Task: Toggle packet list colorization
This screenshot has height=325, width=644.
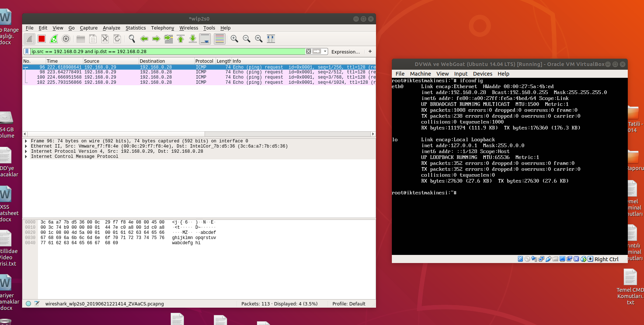Action: (x=219, y=39)
